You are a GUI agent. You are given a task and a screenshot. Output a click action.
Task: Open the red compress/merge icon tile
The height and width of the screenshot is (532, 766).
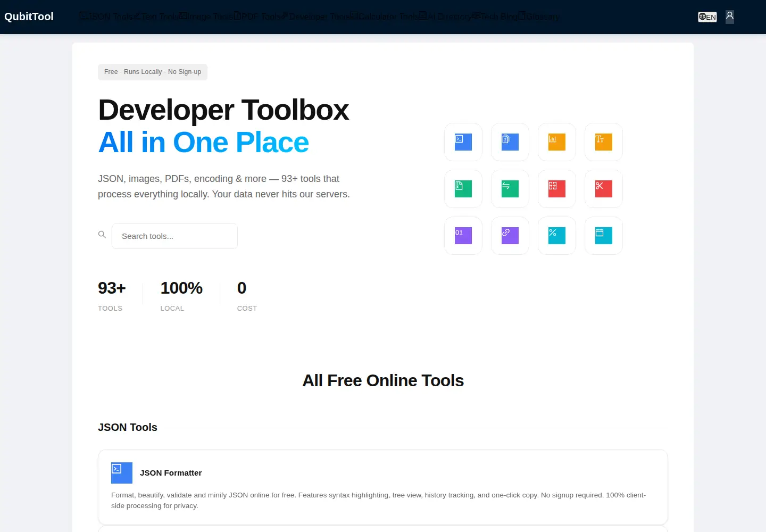pyautogui.click(x=557, y=189)
